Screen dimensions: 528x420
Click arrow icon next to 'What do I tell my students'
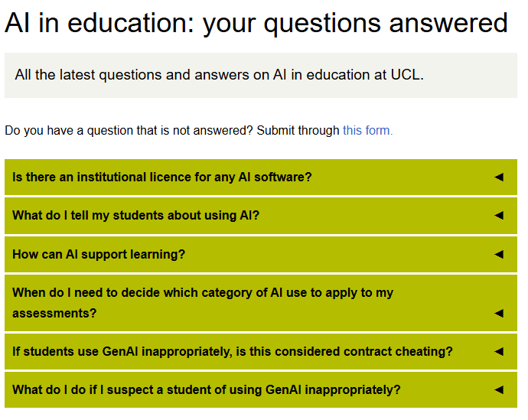499,216
